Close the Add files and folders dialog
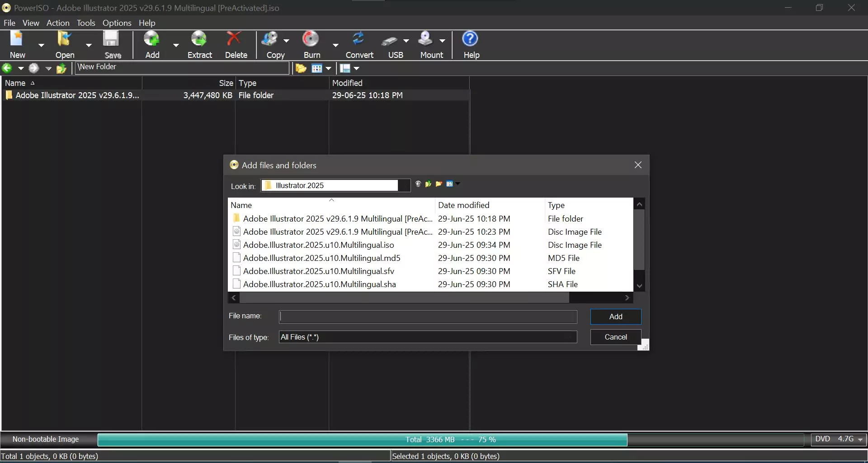 coord(638,165)
